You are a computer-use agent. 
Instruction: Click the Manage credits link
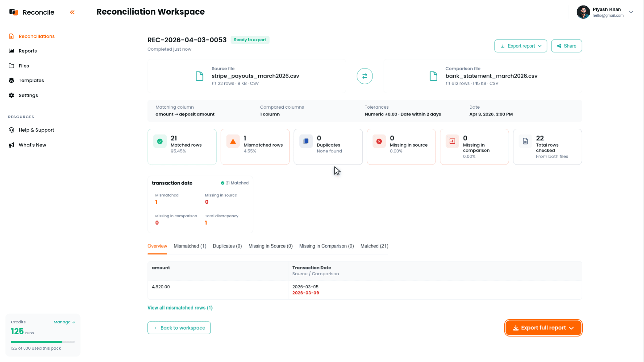[x=64, y=322]
